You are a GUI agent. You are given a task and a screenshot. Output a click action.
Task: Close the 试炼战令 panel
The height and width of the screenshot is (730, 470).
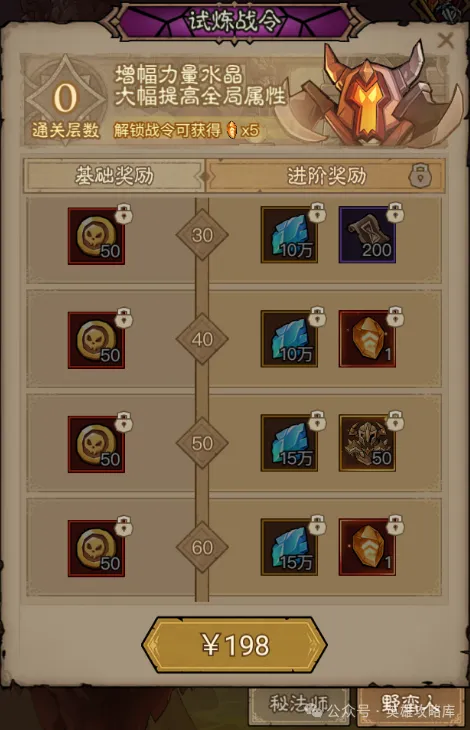pyautogui.click(x=445, y=41)
